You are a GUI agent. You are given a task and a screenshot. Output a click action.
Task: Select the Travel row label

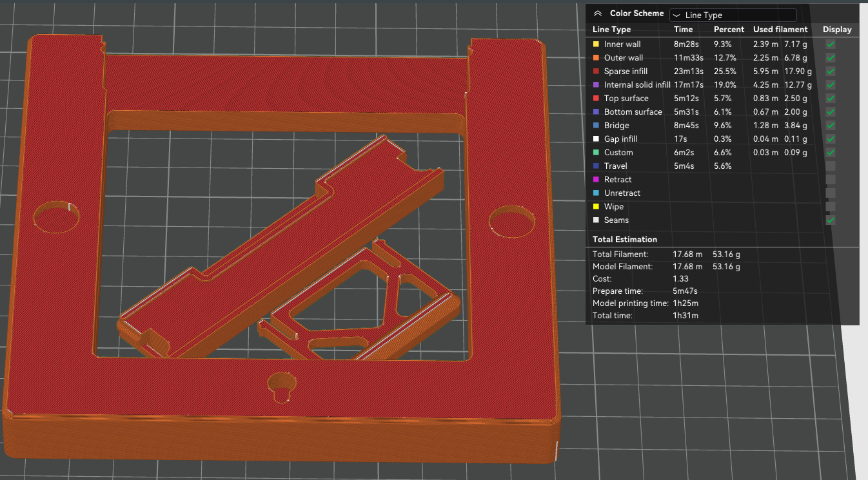tap(616, 166)
